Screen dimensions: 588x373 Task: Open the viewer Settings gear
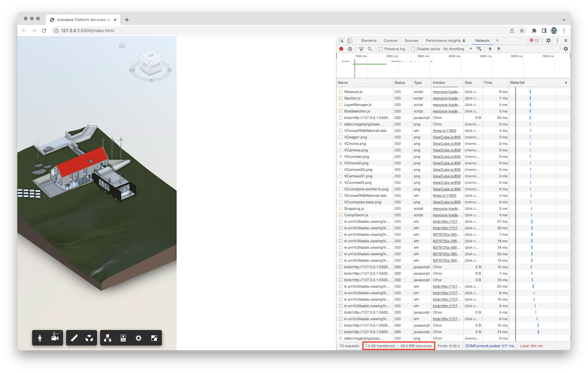tap(138, 338)
